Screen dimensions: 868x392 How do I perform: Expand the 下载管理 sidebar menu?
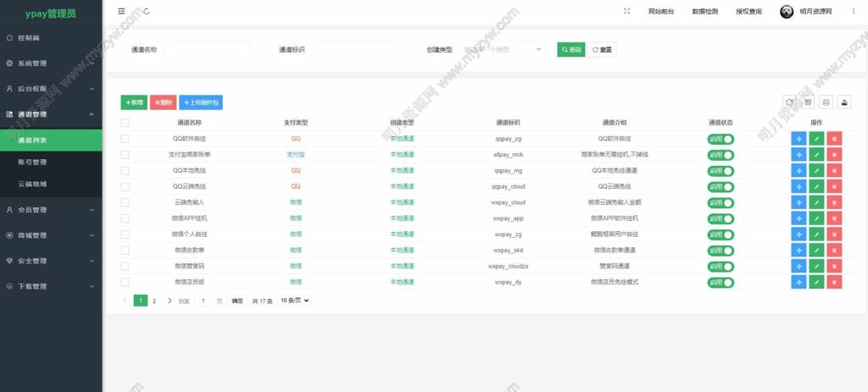51,286
